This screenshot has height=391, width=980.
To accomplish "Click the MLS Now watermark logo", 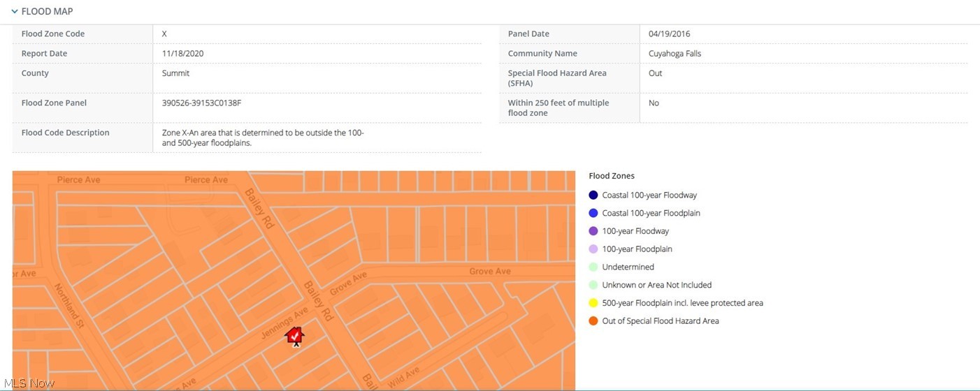I will click(x=29, y=383).
